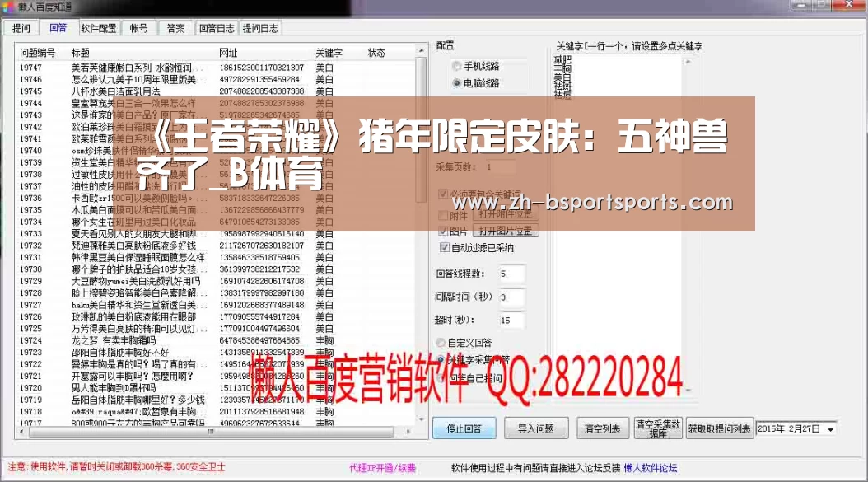This screenshot has height=482, width=868.
Task: Click keyword box scroll-up arrow
Action: [688, 62]
